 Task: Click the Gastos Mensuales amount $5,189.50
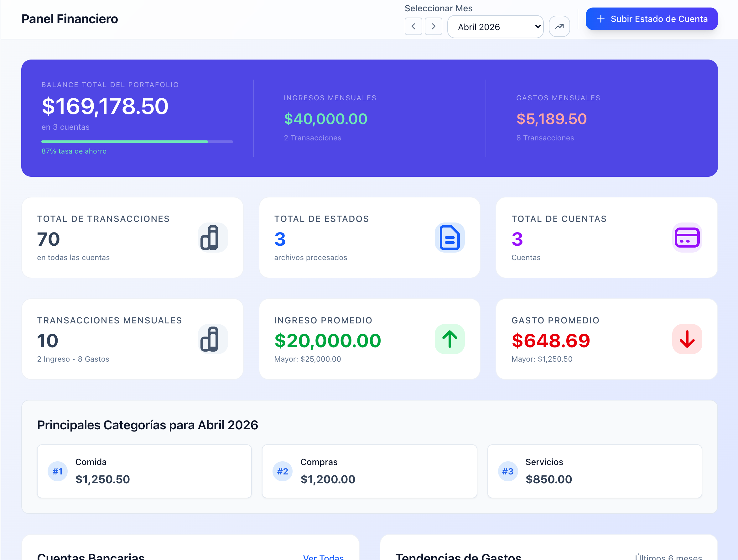click(551, 119)
